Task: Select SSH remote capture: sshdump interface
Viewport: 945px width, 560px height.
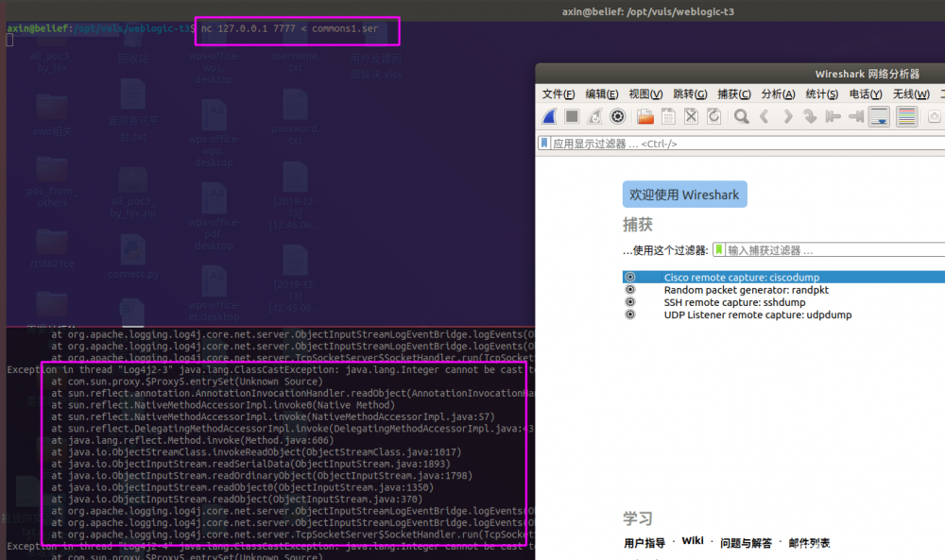Action: coord(734,302)
